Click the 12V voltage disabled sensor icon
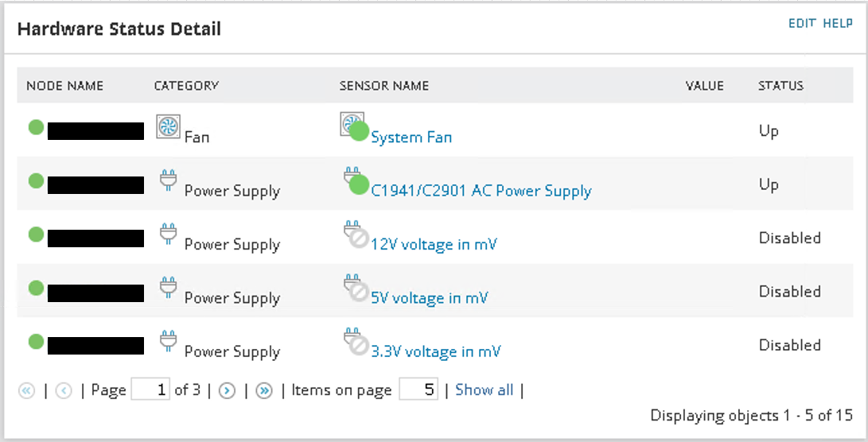Viewport: 868px width, 442px height. tap(353, 235)
